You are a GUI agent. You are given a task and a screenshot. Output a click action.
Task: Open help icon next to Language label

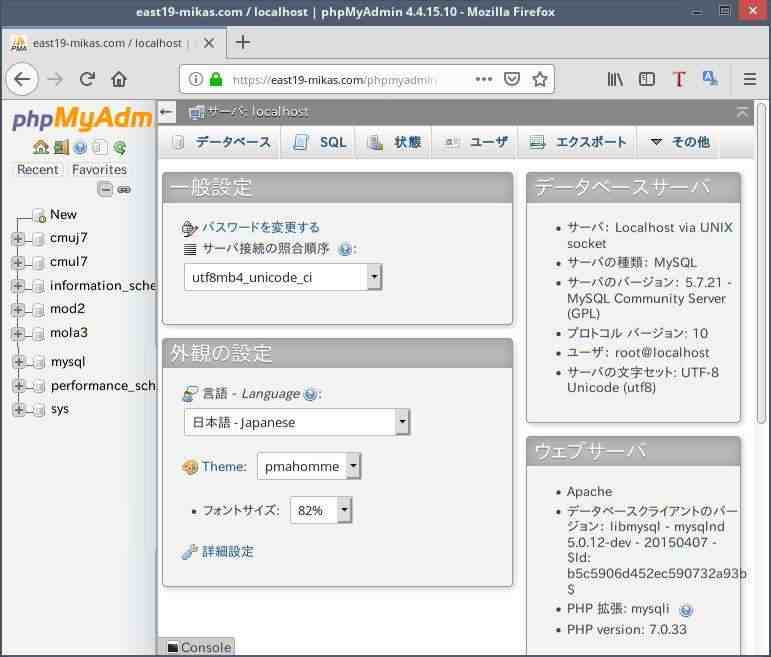(x=310, y=394)
